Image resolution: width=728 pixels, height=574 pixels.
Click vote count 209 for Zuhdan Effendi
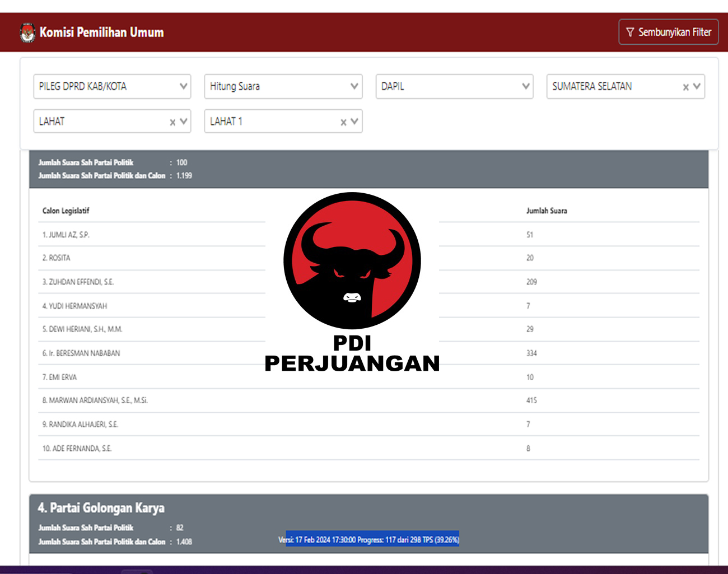coord(531,282)
